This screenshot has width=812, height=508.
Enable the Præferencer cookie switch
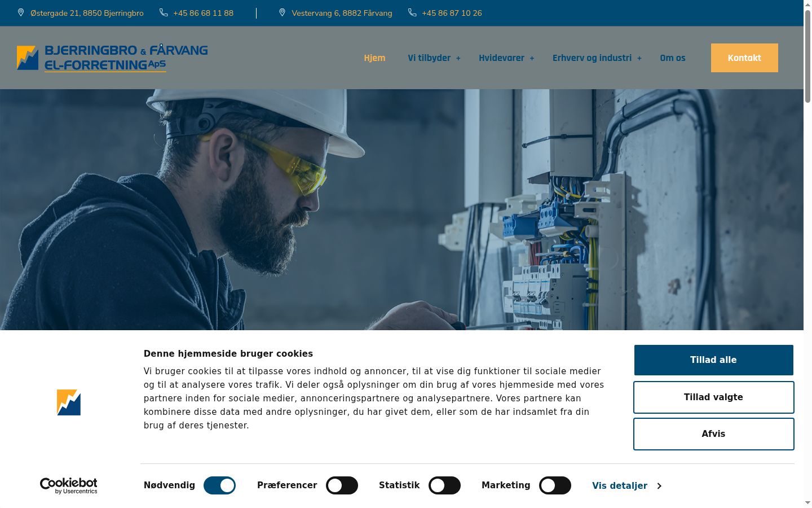[342, 485]
